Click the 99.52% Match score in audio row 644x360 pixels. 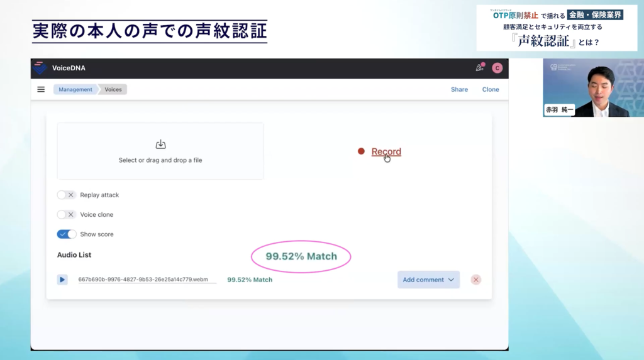250,280
